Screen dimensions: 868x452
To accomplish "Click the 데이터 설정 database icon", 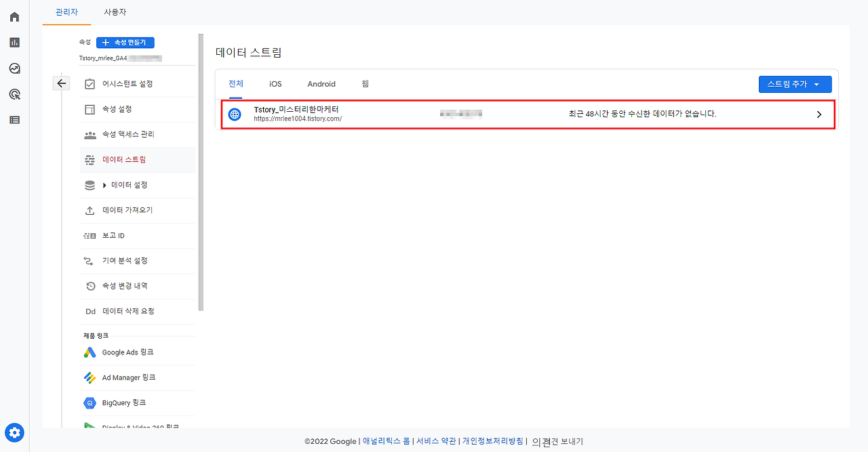I will click(90, 185).
